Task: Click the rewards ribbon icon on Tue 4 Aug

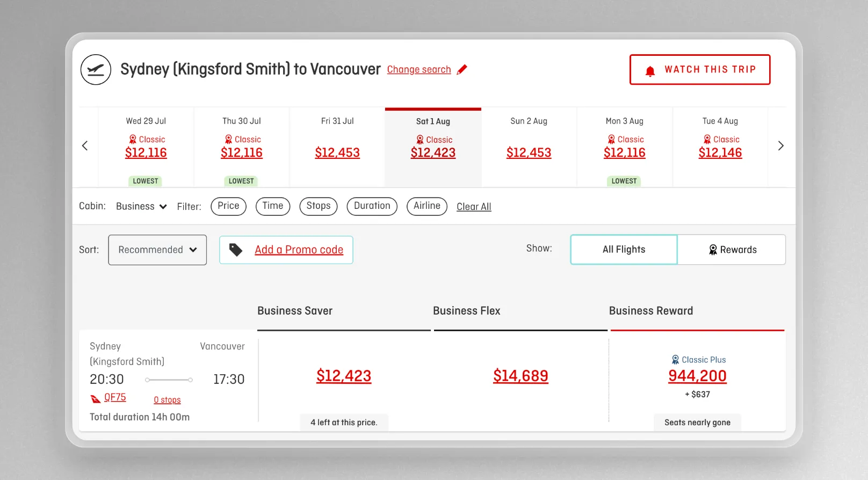Action: point(707,140)
